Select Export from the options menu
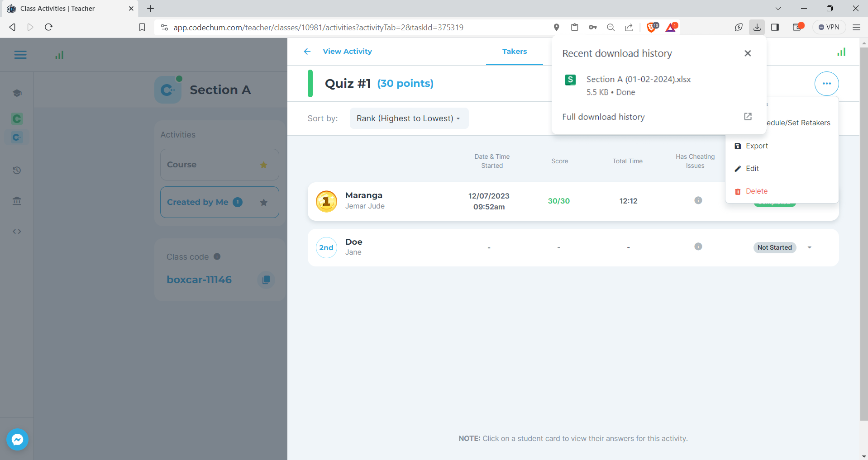Screen dimensions: 868x460 point(757,146)
